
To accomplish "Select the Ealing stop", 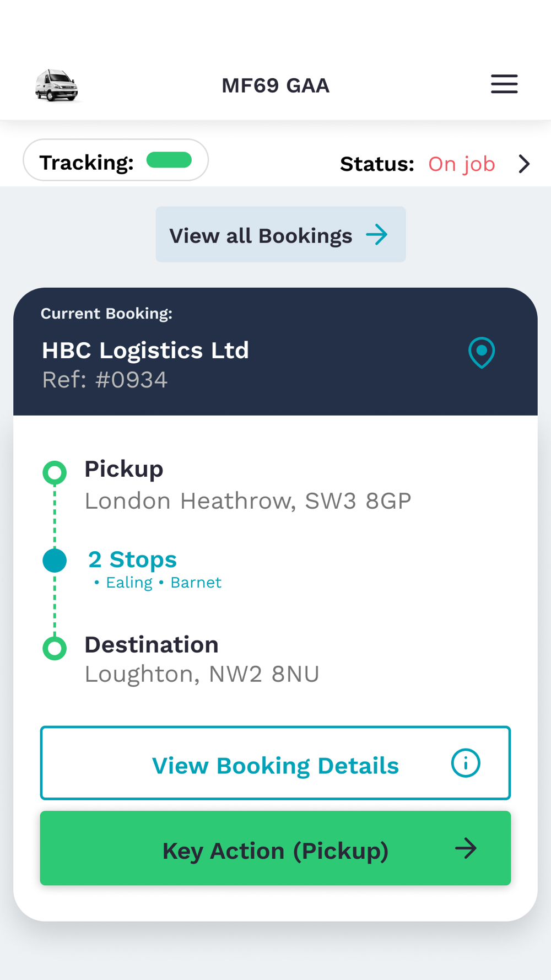I will 129,583.
